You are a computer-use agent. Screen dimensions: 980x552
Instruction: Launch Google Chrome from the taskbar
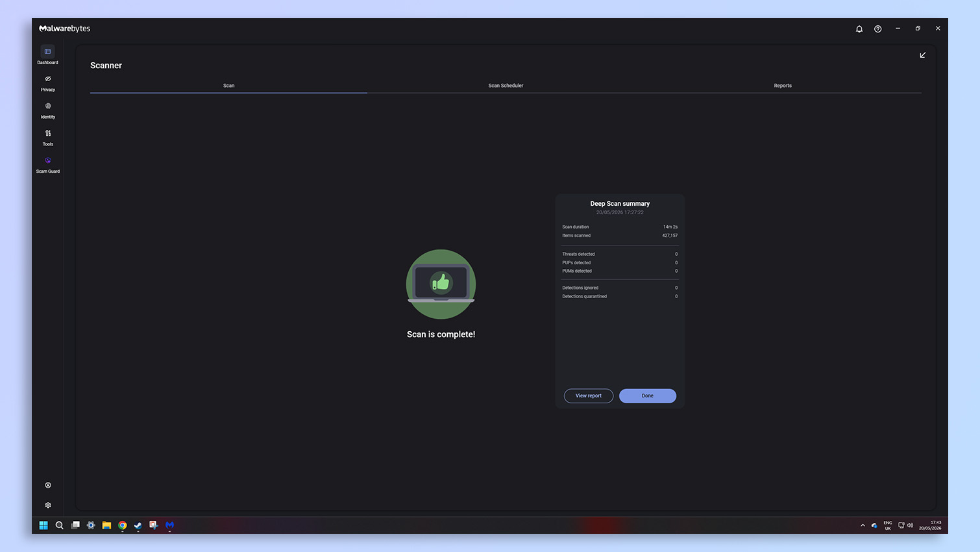(x=122, y=525)
